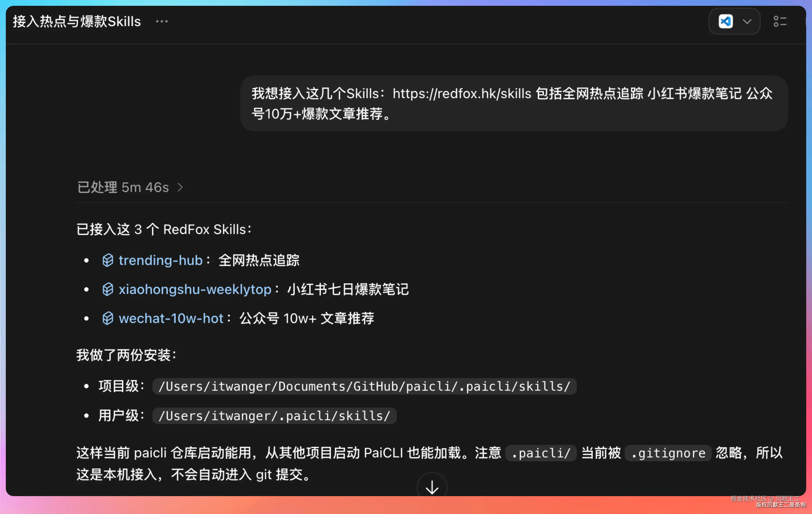Open the xiaohongshu-weeklytop skill link
The width and height of the screenshot is (812, 514).
195,289
